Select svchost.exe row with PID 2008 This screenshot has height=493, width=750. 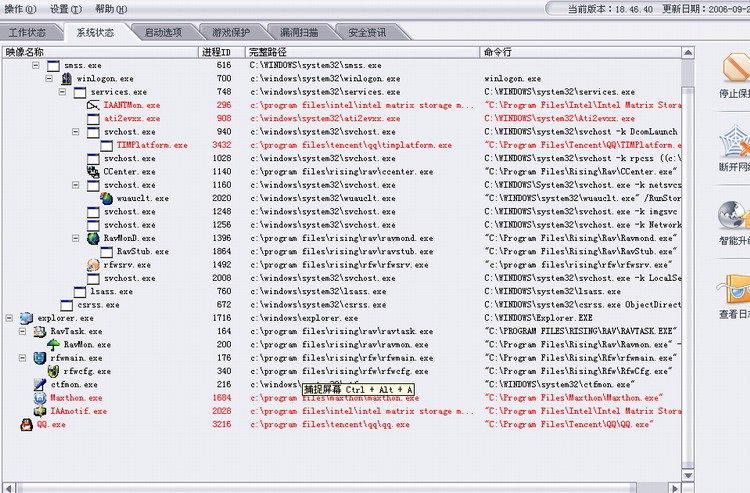[x=342, y=278]
